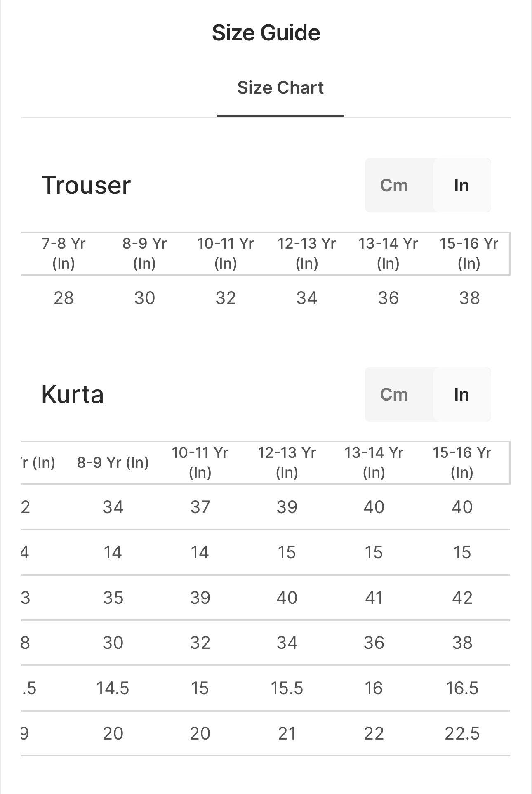This screenshot has height=794, width=532.
Task: Click Kurta 15-16 Yr column header
Action: point(462,462)
